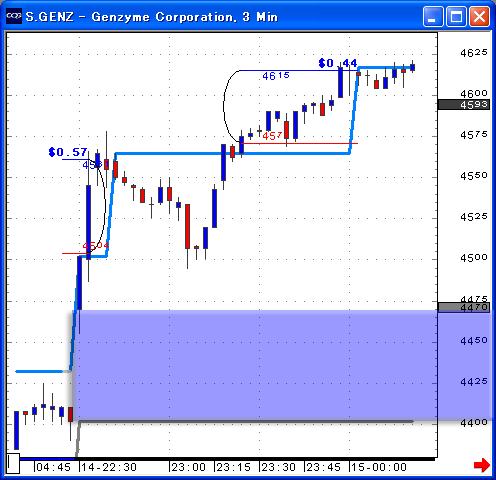Close the S.GENZ chart window
Screen dimensions: 496x480
[479, 16]
